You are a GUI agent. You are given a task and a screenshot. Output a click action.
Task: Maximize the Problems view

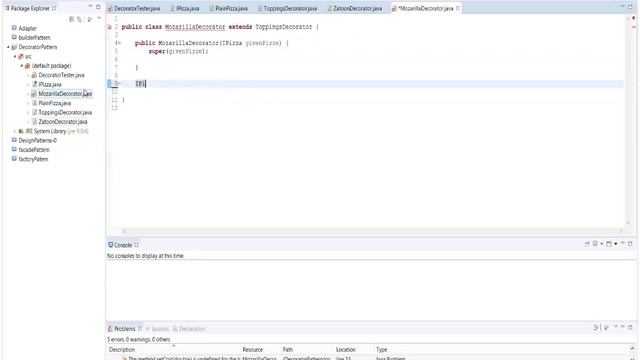[x=630, y=327]
